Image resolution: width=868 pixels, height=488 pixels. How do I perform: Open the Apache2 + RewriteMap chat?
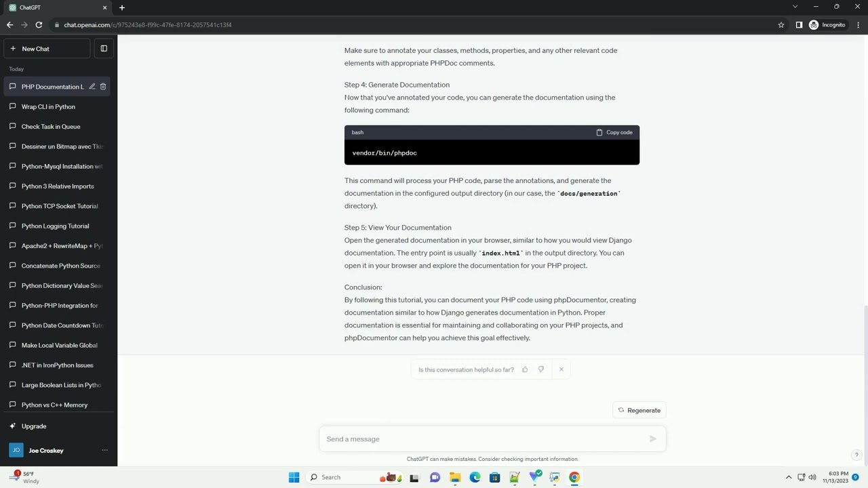click(57, 246)
